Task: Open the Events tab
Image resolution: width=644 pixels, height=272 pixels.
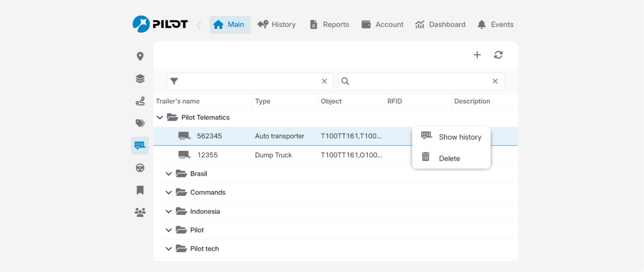Action: pyautogui.click(x=495, y=25)
